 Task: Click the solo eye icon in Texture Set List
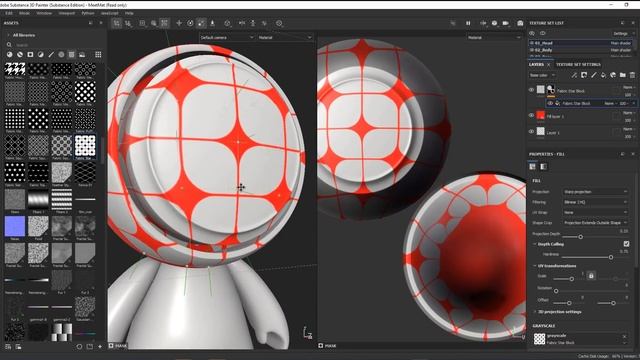pos(542,33)
